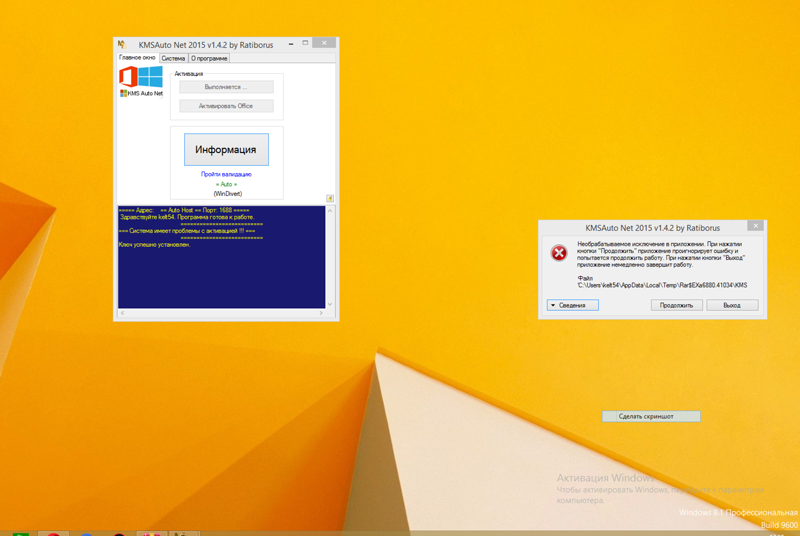Click the KMS Auto Net small logo

tap(141, 93)
